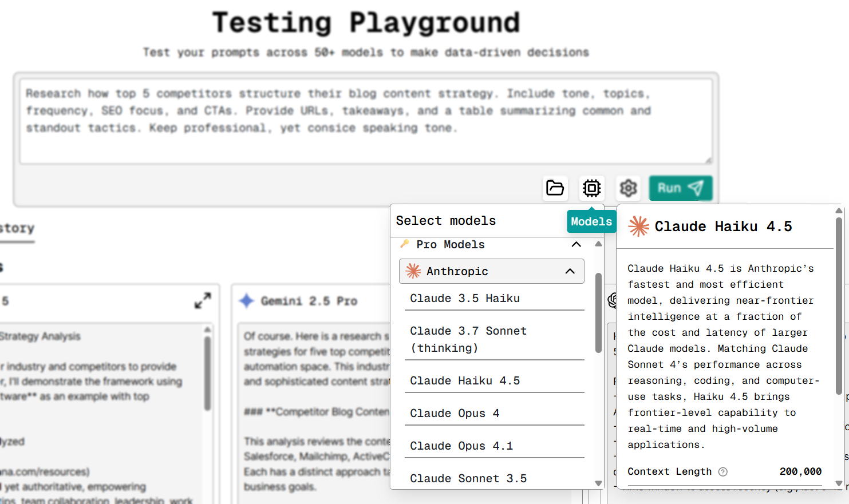Open the settings gear icon

(x=628, y=188)
